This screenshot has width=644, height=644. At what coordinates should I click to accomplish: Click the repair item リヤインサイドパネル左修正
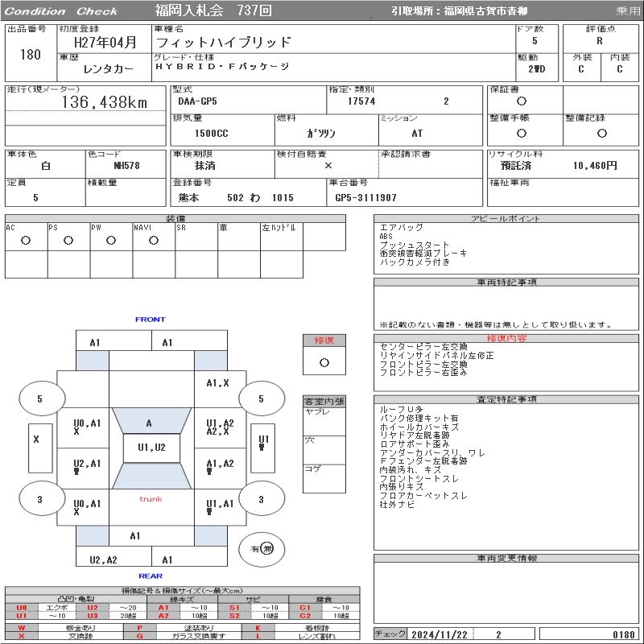(436, 356)
